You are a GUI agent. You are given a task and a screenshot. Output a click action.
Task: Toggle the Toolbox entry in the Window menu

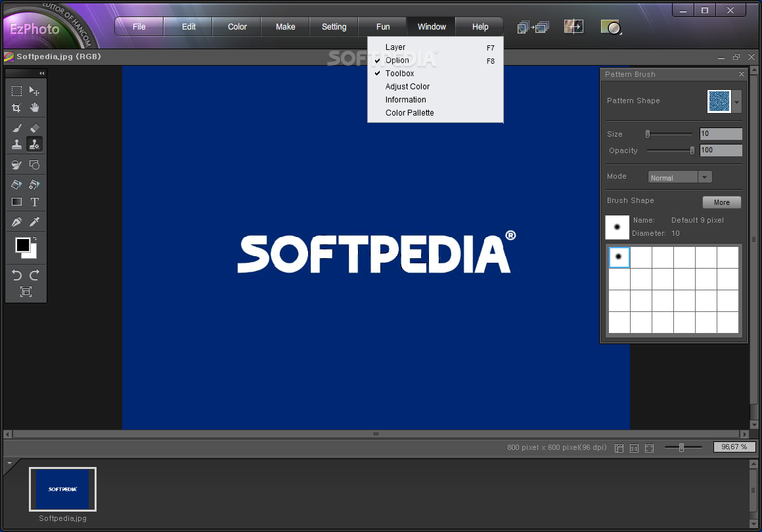pyautogui.click(x=436, y=74)
